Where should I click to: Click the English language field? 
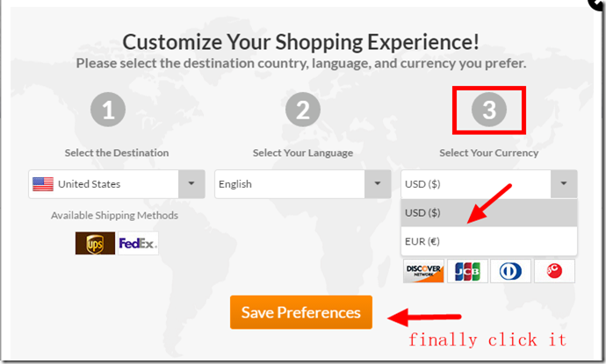(x=290, y=184)
